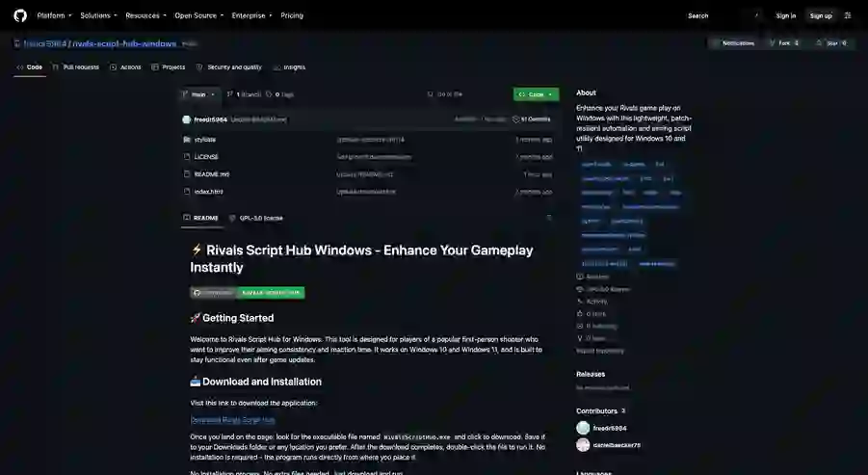Open the README.md file

[x=212, y=173]
